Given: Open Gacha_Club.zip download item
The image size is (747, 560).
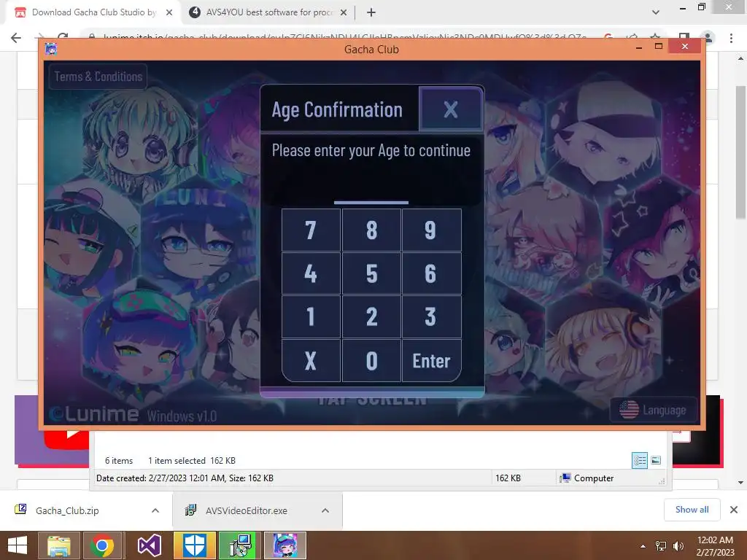Looking at the screenshot, I should coord(67,510).
